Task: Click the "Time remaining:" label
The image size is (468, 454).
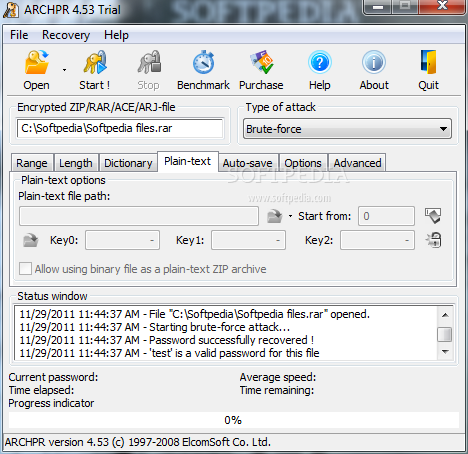Action: point(277,390)
